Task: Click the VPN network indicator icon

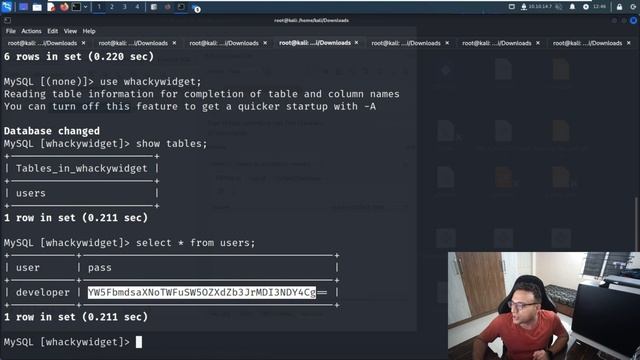Action: tap(524, 7)
